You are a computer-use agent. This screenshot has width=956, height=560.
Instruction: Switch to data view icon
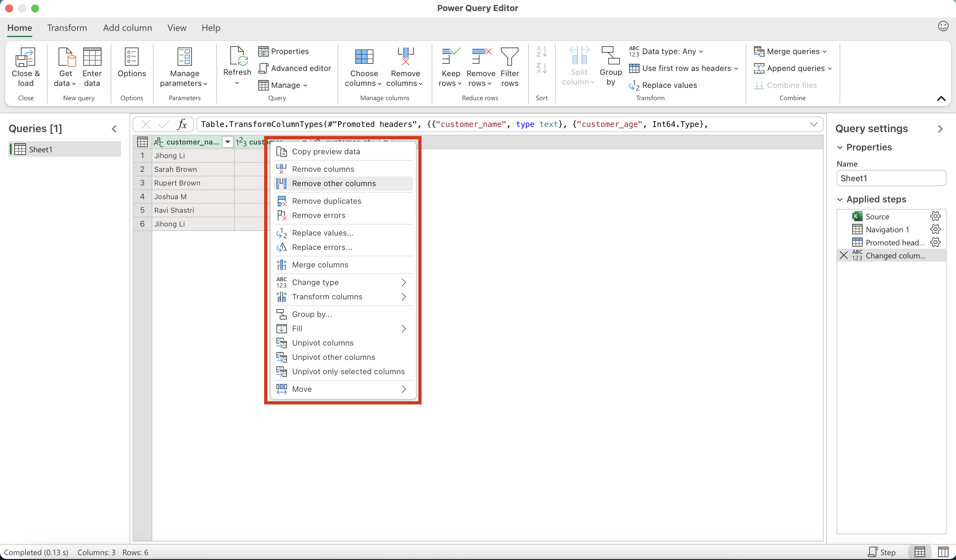[920, 552]
